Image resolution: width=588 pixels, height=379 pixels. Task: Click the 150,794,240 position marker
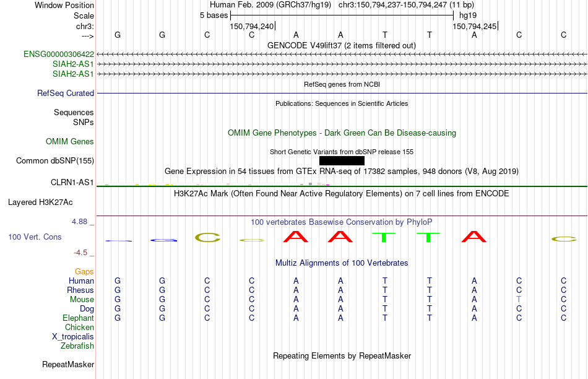point(252,26)
